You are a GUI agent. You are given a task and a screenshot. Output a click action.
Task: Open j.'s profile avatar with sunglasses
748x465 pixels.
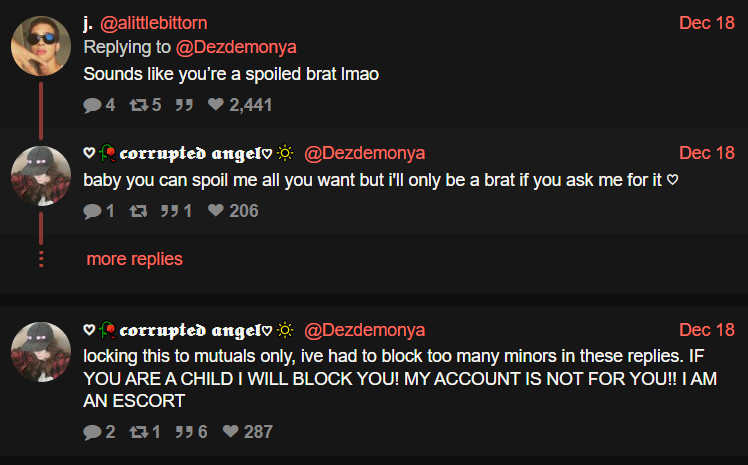(41, 46)
